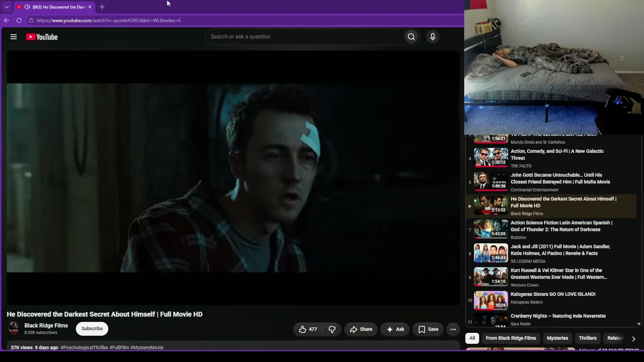Play 'Action, Comedy, and Sci-Fi' playlist title
This screenshot has height=362, width=644.
[x=557, y=154]
